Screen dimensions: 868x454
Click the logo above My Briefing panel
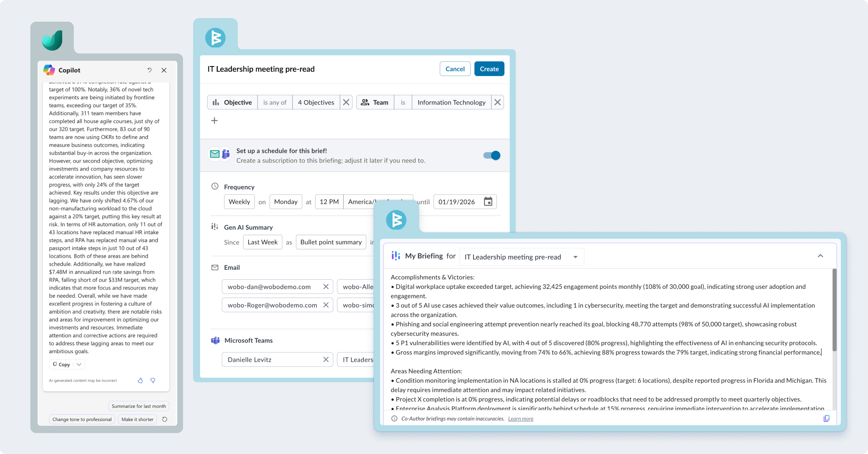(x=396, y=220)
